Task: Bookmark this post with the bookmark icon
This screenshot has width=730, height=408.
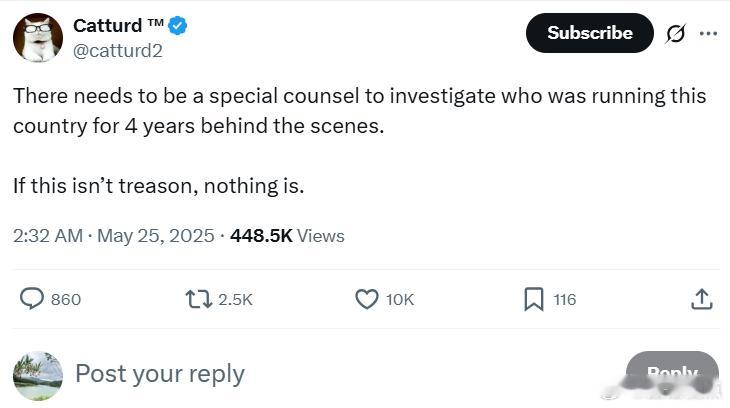Action: [534, 299]
